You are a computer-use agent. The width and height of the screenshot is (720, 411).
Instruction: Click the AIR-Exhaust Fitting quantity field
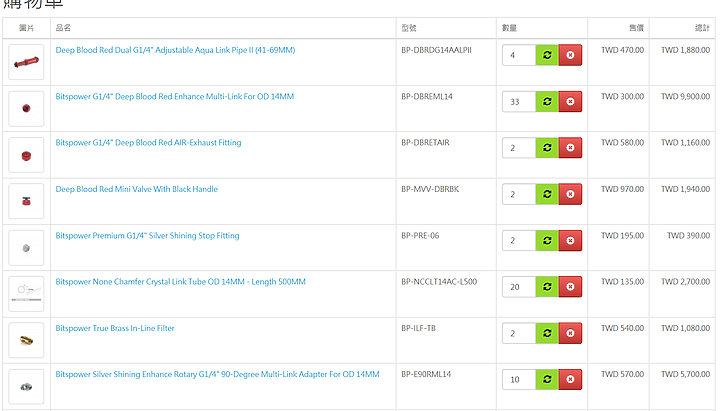pos(519,148)
